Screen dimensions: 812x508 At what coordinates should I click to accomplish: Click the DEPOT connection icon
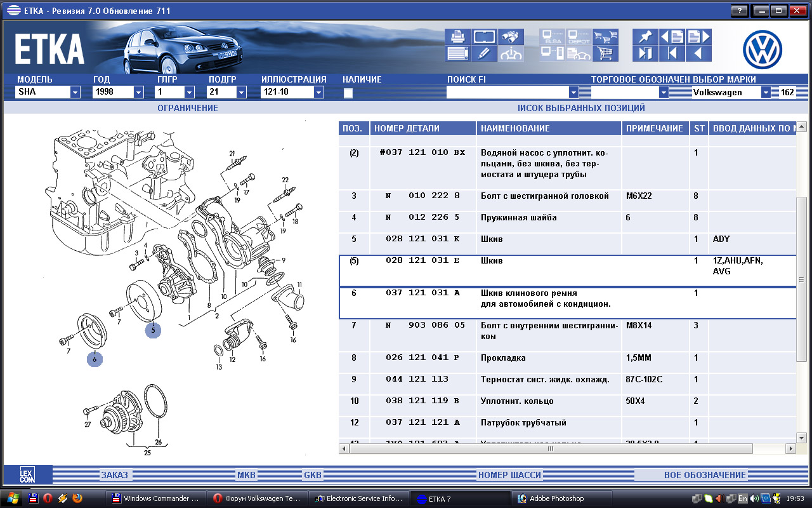coord(579,37)
